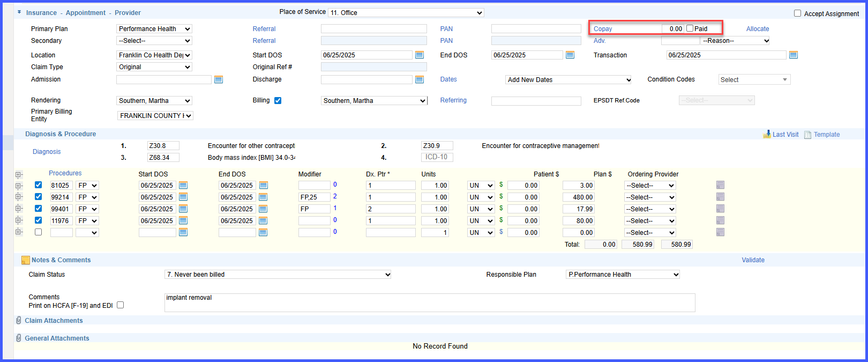Toggle the Billing checkbox
The height and width of the screenshot is (362, 868).
tap(278, 100)
